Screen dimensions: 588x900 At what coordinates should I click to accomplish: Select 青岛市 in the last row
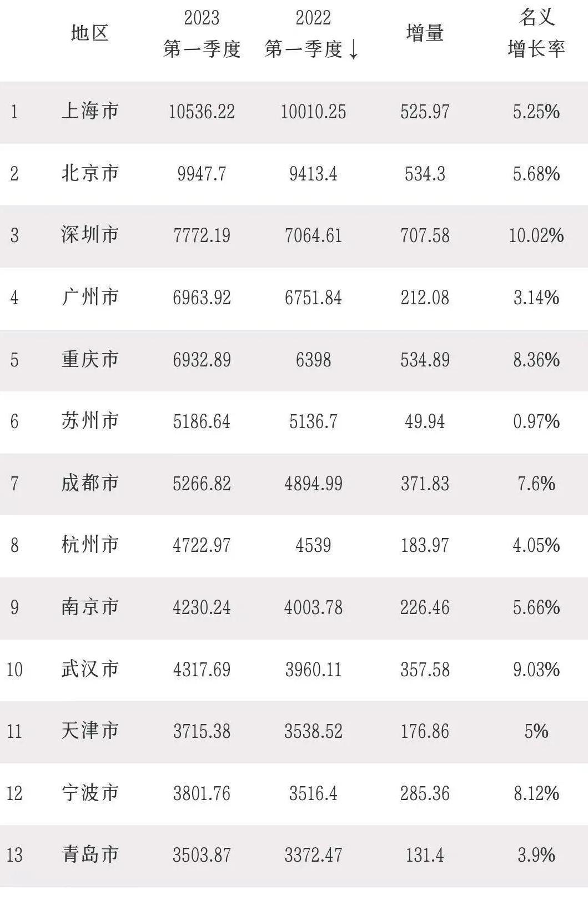(x=90, y=854)
